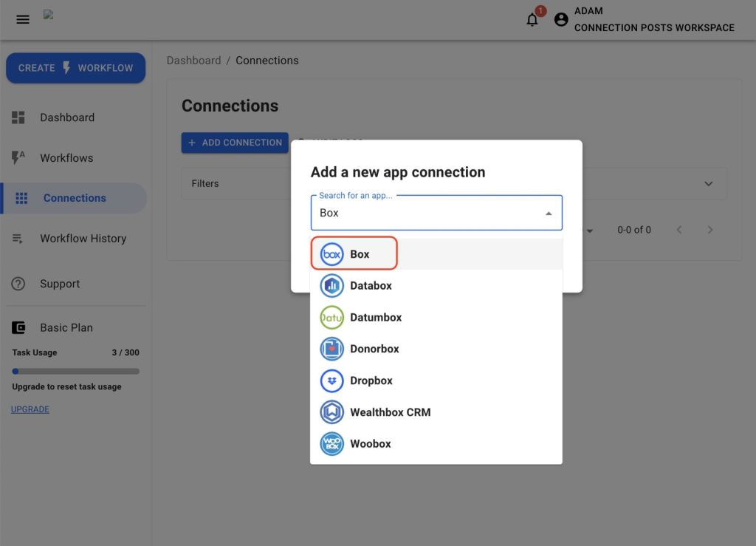Viewport: 756px width, 546px height.
Task: Click the Wealthbox CRM app logo
Action: point(331,412)
